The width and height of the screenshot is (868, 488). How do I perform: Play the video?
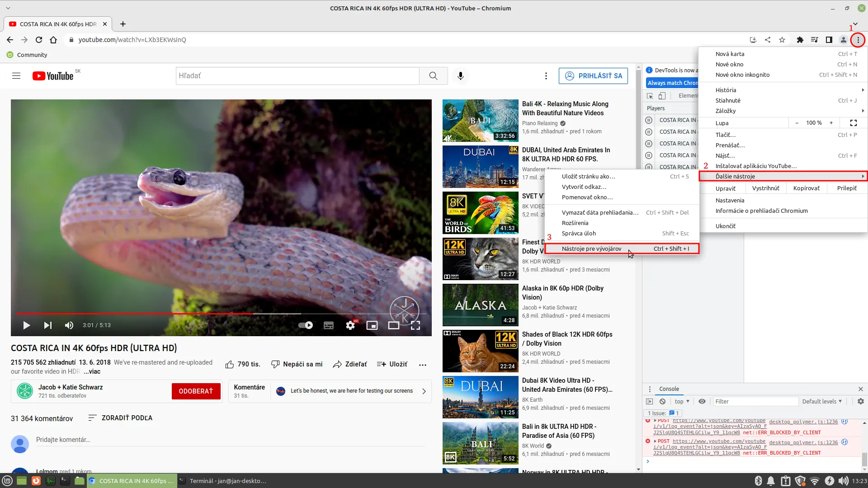tap(26, 325)
